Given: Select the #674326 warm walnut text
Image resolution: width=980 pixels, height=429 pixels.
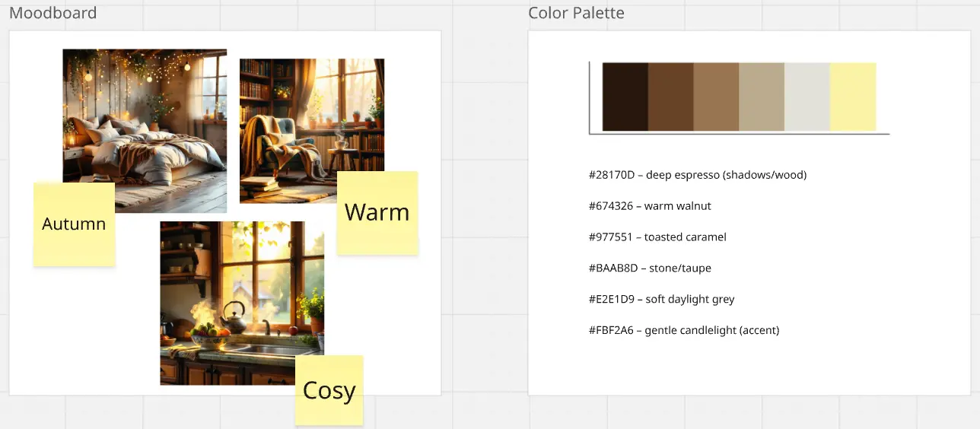Looking at the screenshot, I should click(x=650, y=206).
